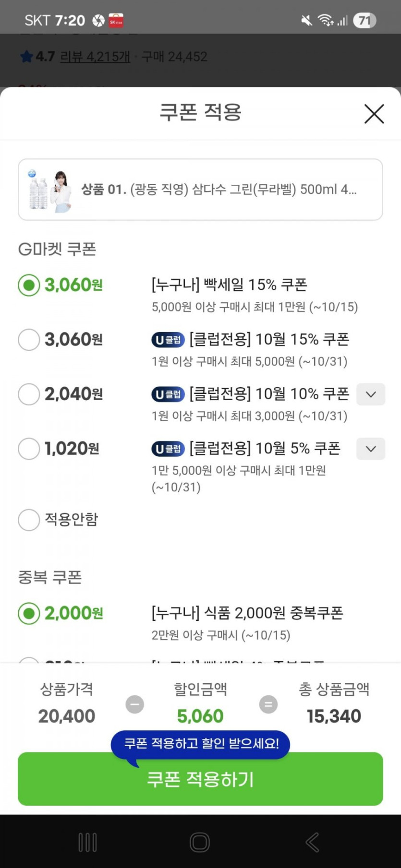This screenshot has width=401, height=868.
Task: Toggle the 식품 2,000원 중복쿠폰 radio
Action: [x=29, y=613]
